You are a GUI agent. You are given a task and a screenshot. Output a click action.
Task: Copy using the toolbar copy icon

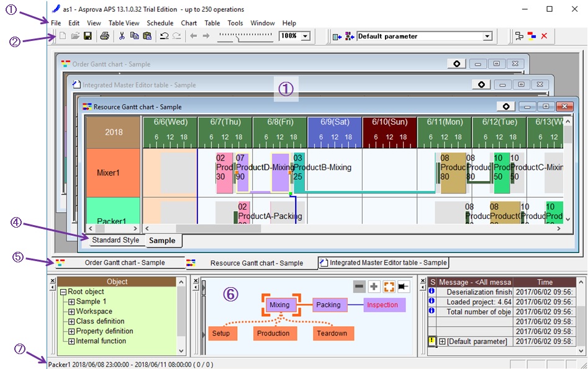pos(134,36)
